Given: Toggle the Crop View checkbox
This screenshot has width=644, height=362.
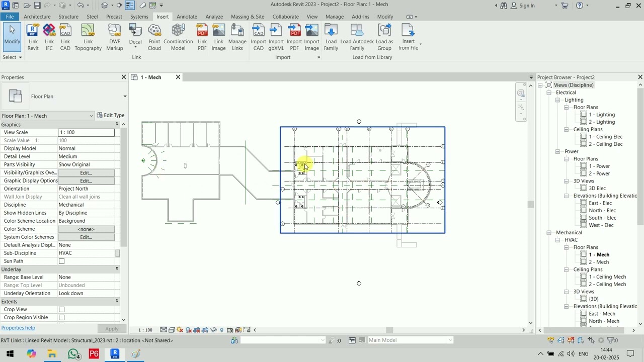Looking at the screenshot, I should pyautogui.click(x=62, y=309).
